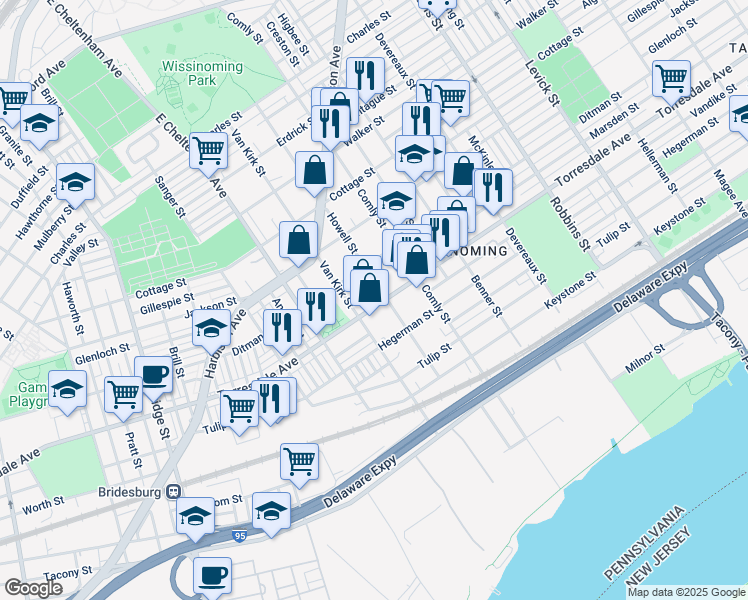Click the restaurant marker above Walker St
Viewport: 748px width, 600px height.
coord(421,120)
